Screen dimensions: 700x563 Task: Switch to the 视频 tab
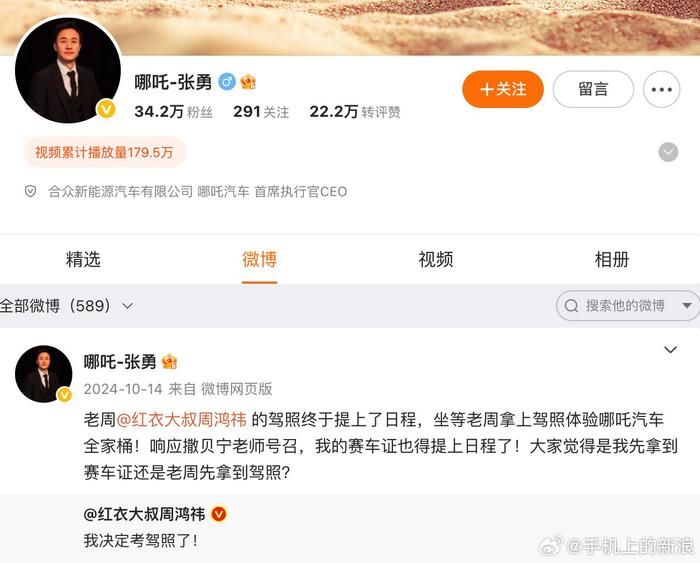click(435, 259)
